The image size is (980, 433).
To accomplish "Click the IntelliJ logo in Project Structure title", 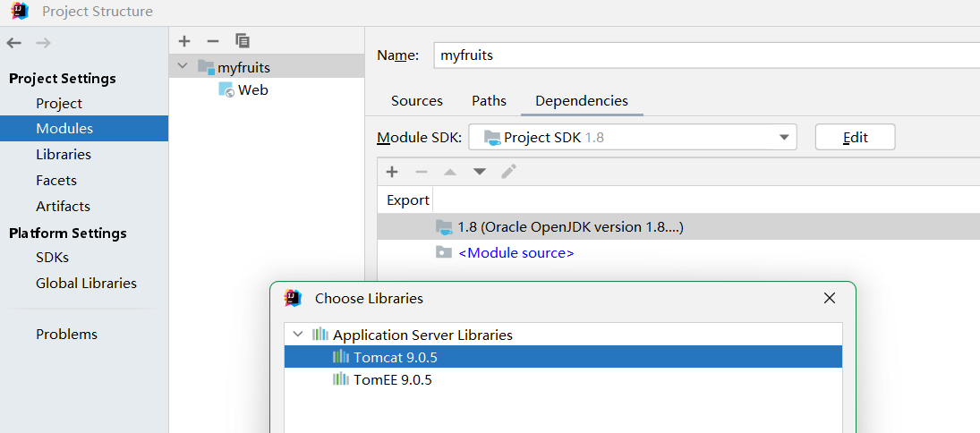I will tap(20, 11).
